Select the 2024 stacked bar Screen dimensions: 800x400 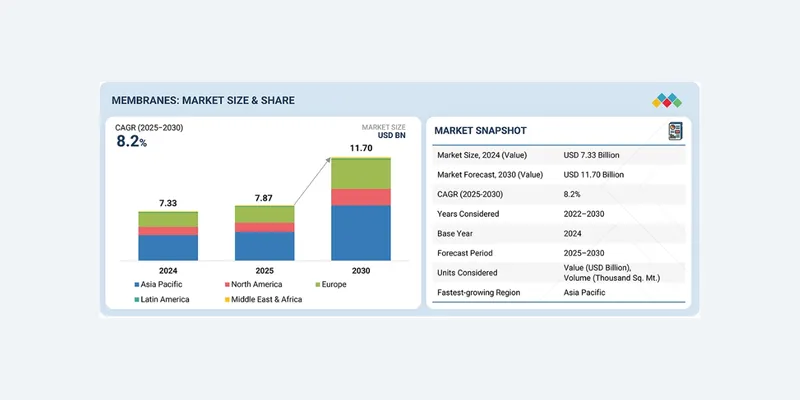tap(168, 236)
